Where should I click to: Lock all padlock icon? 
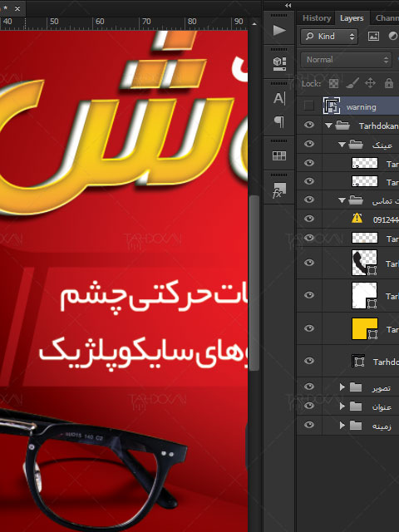(389, 83)
